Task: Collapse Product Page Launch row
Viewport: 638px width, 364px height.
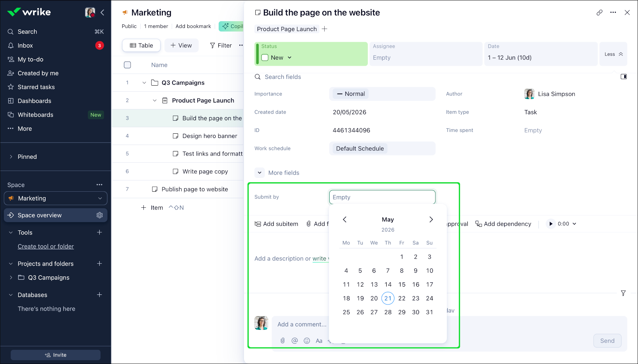Action: click(154, 100)
